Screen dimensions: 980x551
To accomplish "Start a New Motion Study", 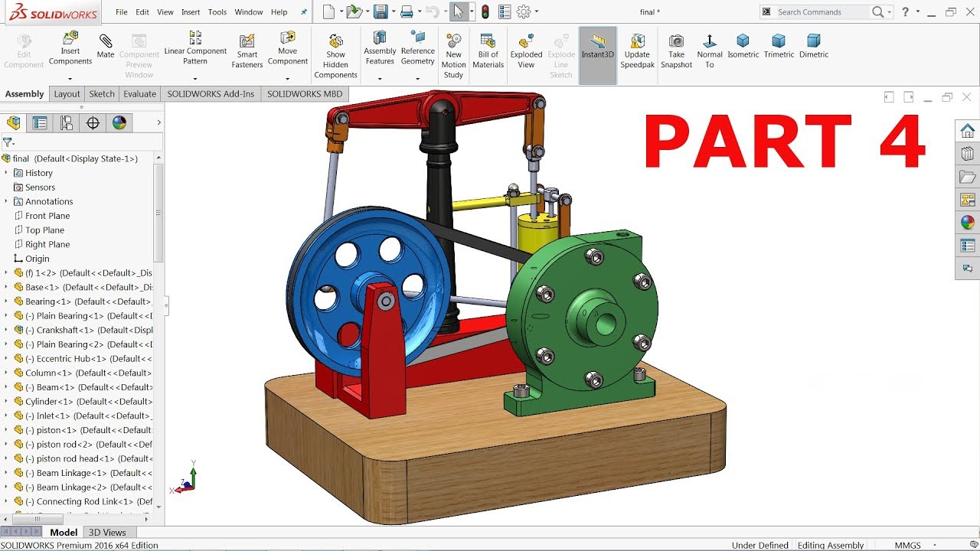I will 453,55.
